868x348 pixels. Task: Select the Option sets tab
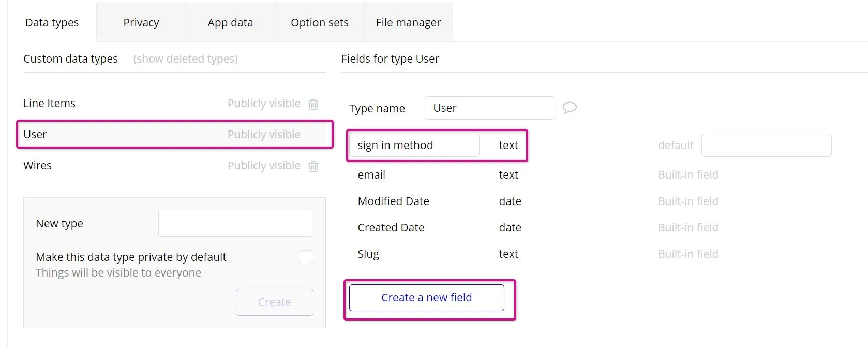(320, 22)
